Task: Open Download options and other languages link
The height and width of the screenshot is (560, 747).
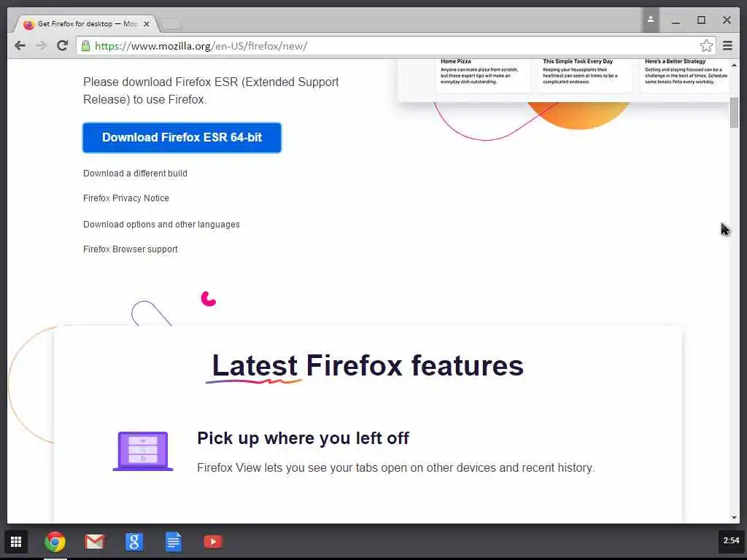Action: [x=161, y=225]
